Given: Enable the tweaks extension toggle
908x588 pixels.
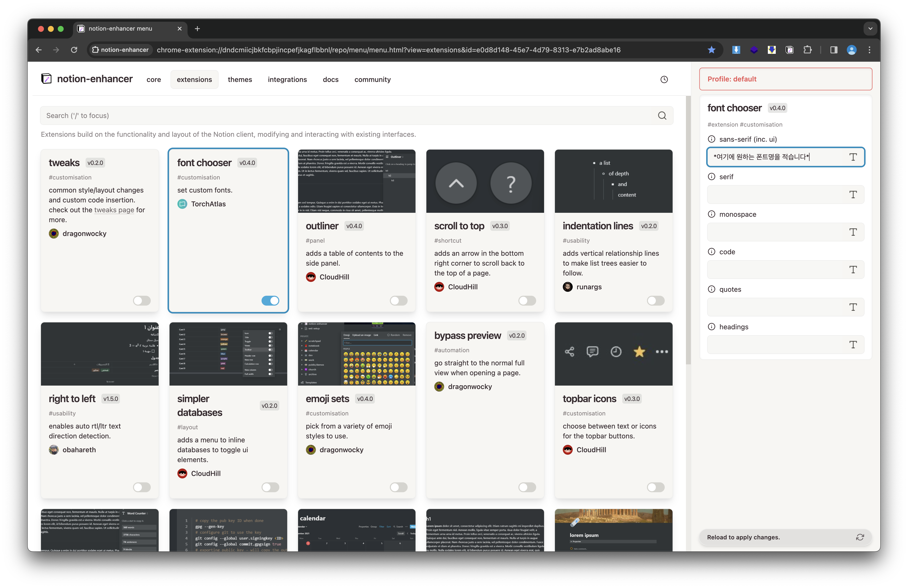Looking at the screenshot, I should (142, 301).
